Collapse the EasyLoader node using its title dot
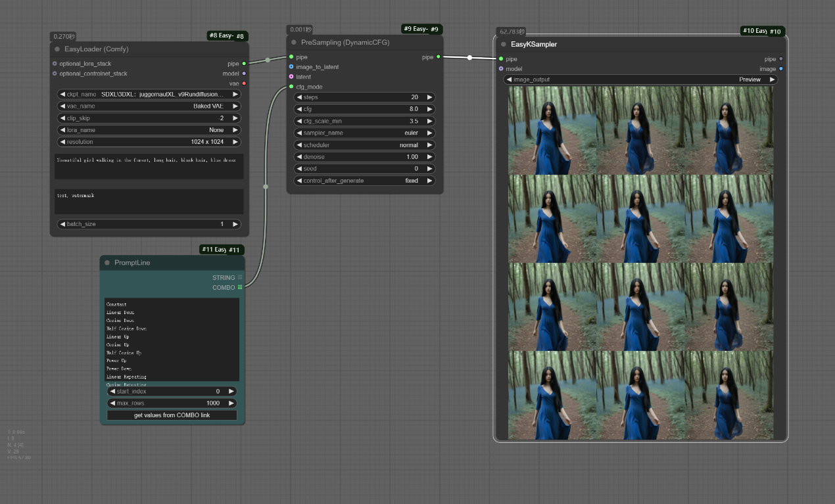This screenshot has height=504, width=835. [x=57, y=49]
